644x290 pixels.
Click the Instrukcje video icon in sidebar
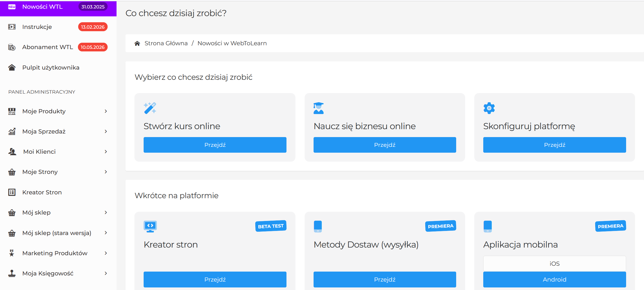point(12,27)
